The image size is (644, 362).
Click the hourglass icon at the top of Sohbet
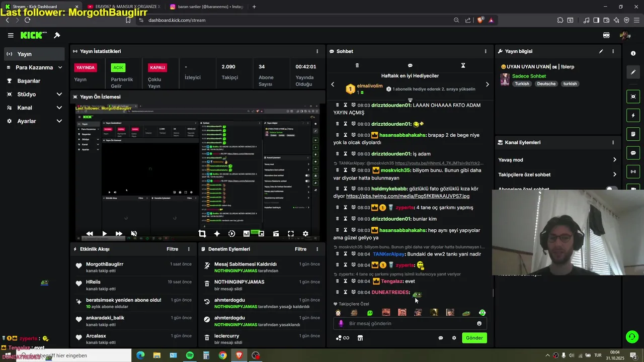[463, 65]
